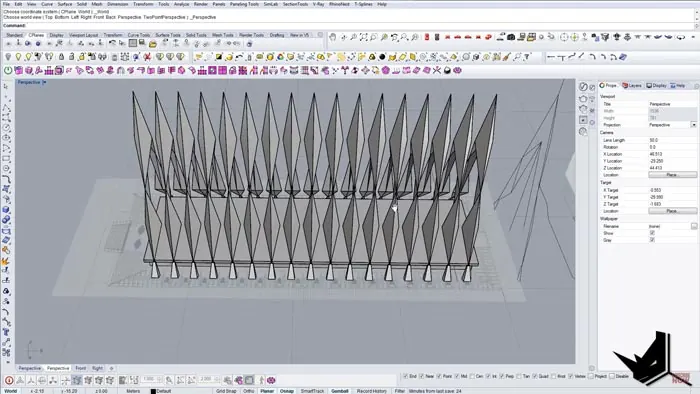Select the pointer tool in left sidebar

click(x=6, y=86)
